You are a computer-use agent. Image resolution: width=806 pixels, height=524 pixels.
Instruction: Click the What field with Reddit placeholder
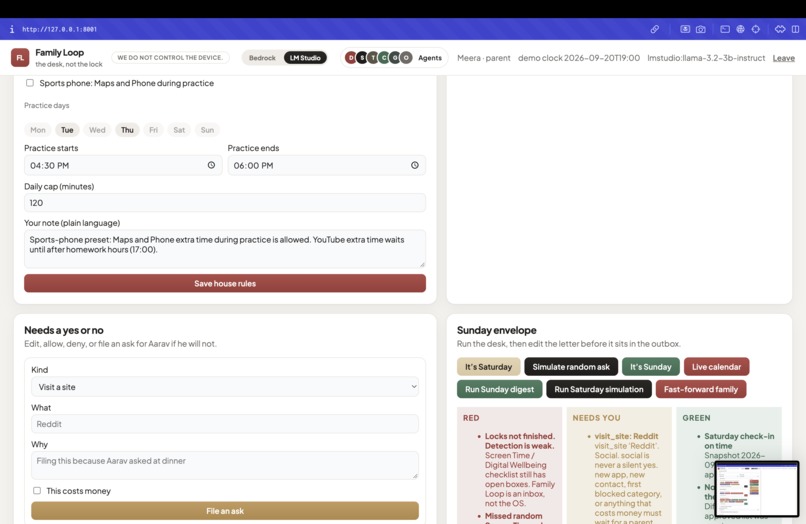pos(225,424)
